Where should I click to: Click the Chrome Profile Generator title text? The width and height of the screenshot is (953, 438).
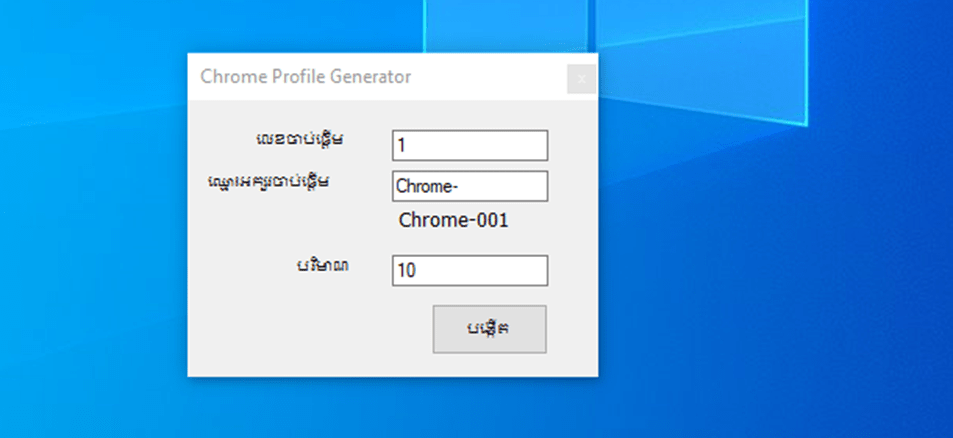tap(306, 77)
